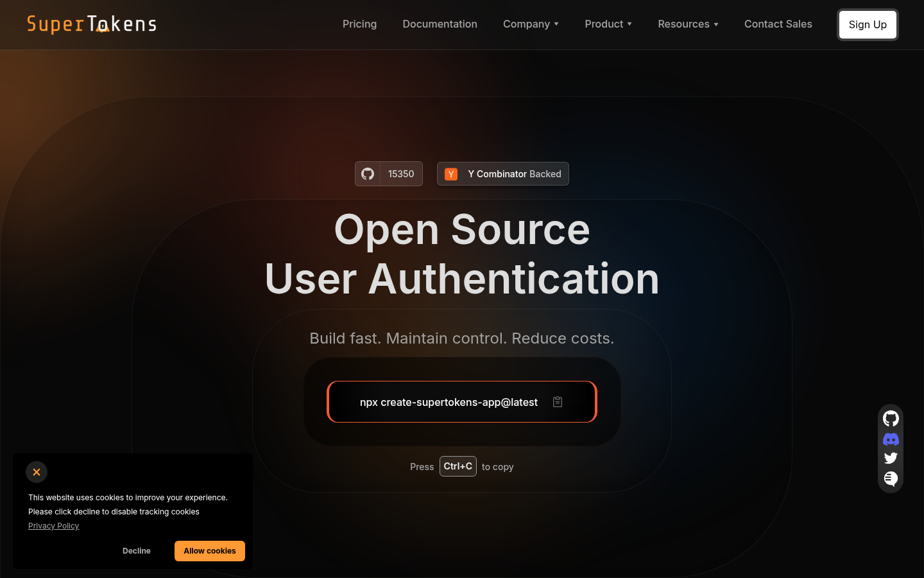This screenshot has width=924, height=578.
Task: Copy command with the clipboard icon
Action: [558, 402]
